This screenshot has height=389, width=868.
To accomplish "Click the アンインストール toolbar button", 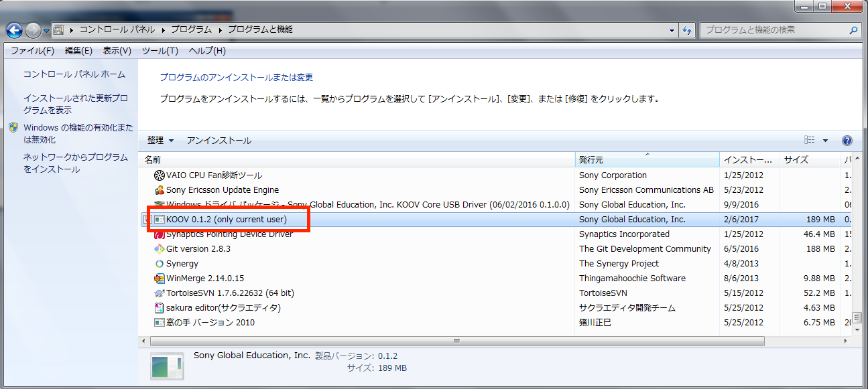I will point(219,141).
